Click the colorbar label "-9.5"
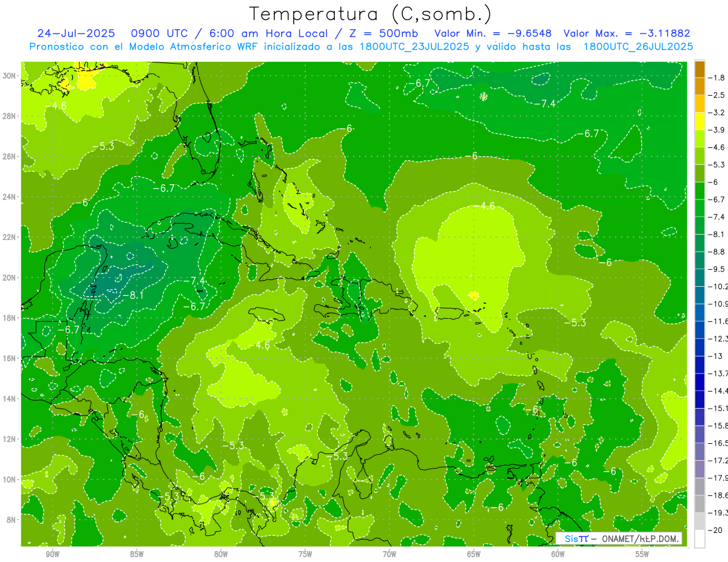This screenshot has height=562, width=728. click(717, 269)
